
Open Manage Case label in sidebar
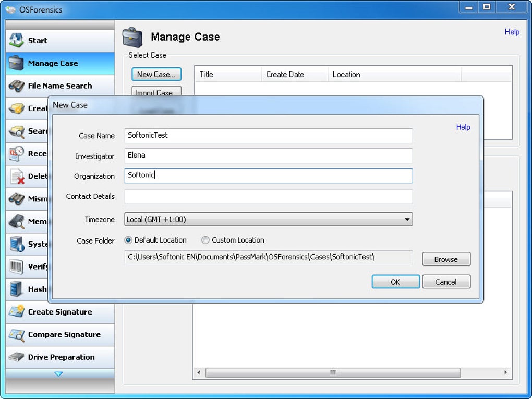pos(53,63)
